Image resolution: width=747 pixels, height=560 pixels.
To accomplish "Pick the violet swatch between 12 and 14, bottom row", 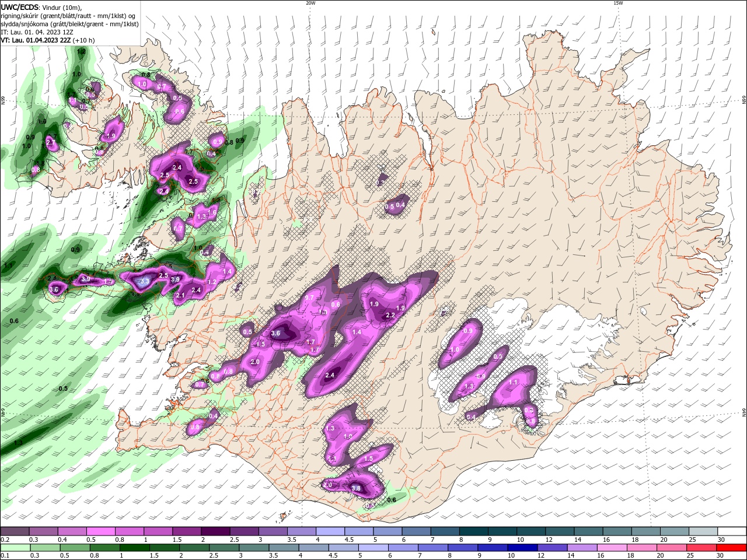I will click(553, 548).
